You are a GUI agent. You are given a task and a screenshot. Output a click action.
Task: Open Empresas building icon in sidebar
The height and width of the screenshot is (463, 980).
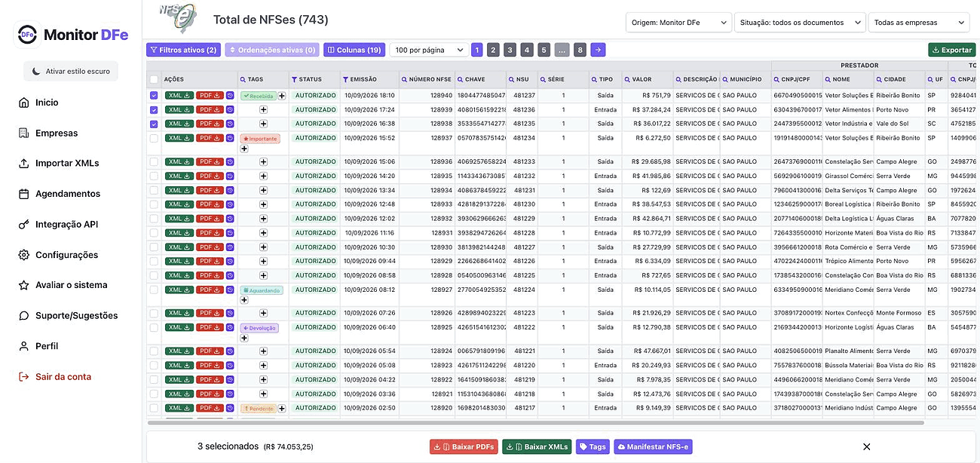tap(23, 133)
